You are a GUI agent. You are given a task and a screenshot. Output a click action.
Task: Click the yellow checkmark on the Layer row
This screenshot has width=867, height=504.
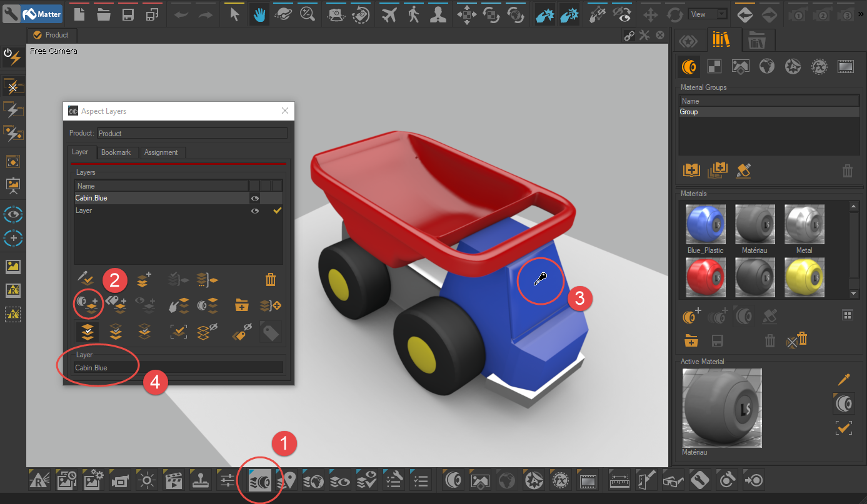tap(278, 210)
